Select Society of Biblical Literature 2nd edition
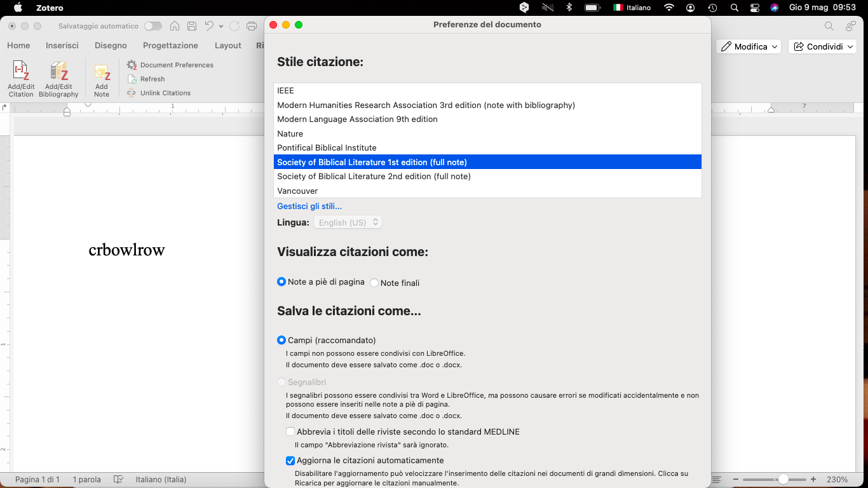 pos(487,177)
